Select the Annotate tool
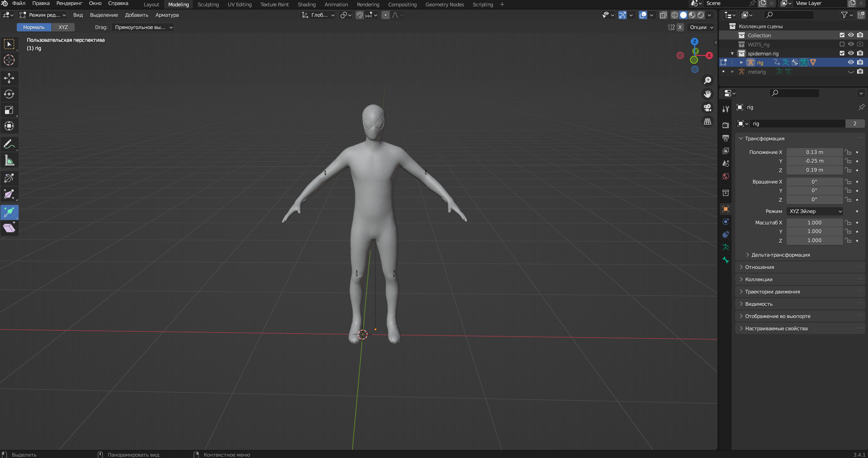Viewport: 868px width, 458px height. 9,144
